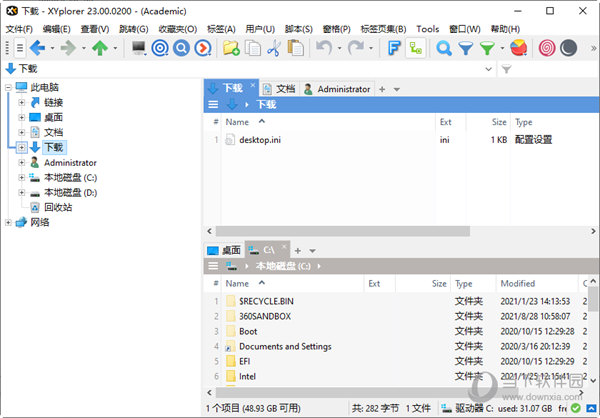Click the computer monitor drives icon in toolbar
The width and height of the screenshot is (600, 418).
[139, 48]
